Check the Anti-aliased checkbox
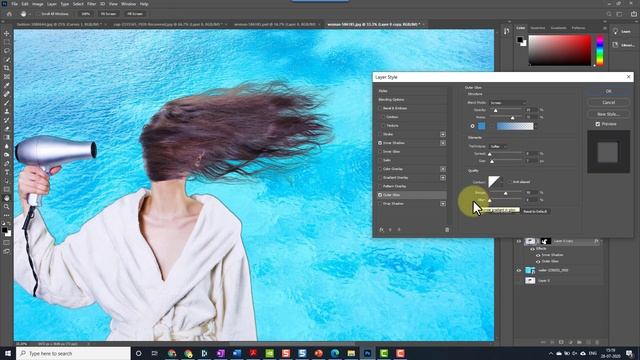 pyautogui.click(x=510, y=182)
